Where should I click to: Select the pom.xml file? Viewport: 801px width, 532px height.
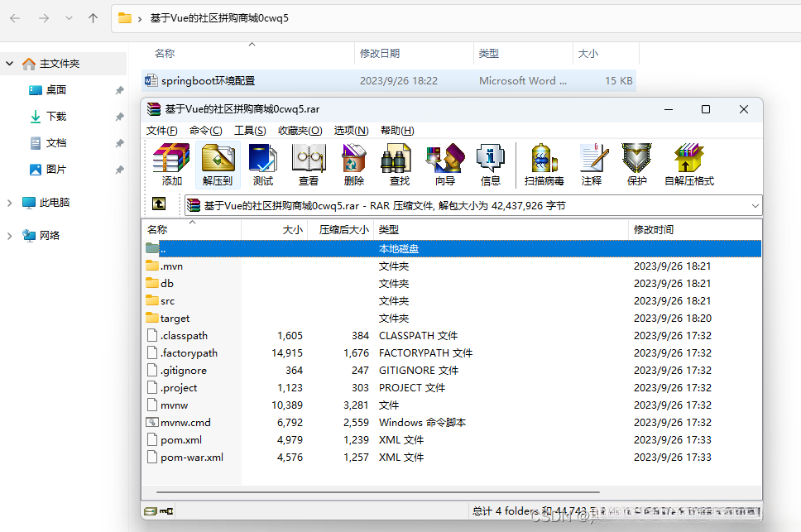pos(453,439)
